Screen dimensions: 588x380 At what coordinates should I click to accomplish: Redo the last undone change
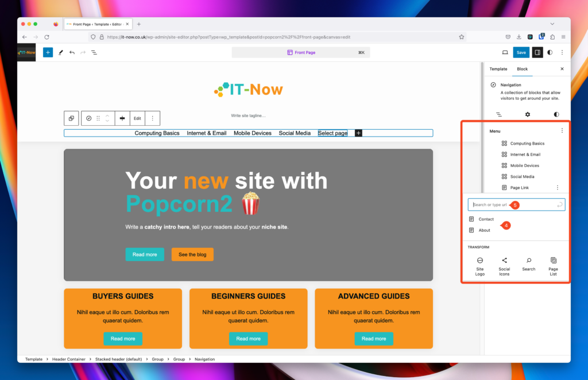click(83, 52)
